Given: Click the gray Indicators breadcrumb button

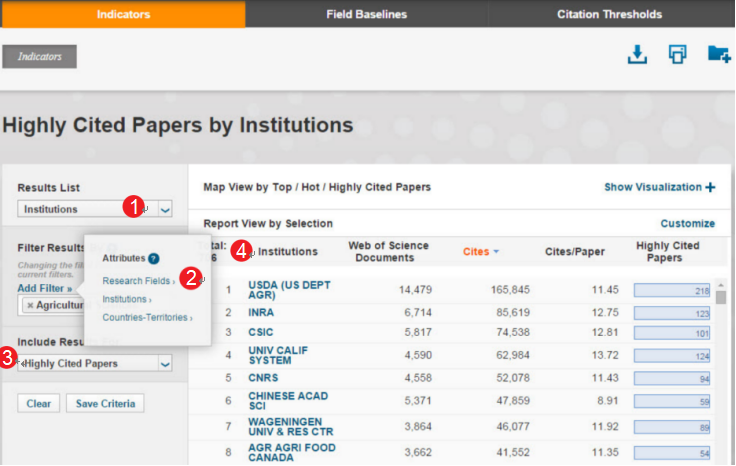Looking at the screenshot, I should coord(39,57).
